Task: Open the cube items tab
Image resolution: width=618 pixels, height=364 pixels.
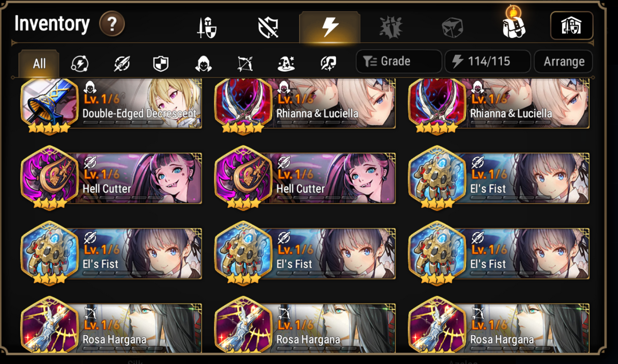Action: pos(452,28)
